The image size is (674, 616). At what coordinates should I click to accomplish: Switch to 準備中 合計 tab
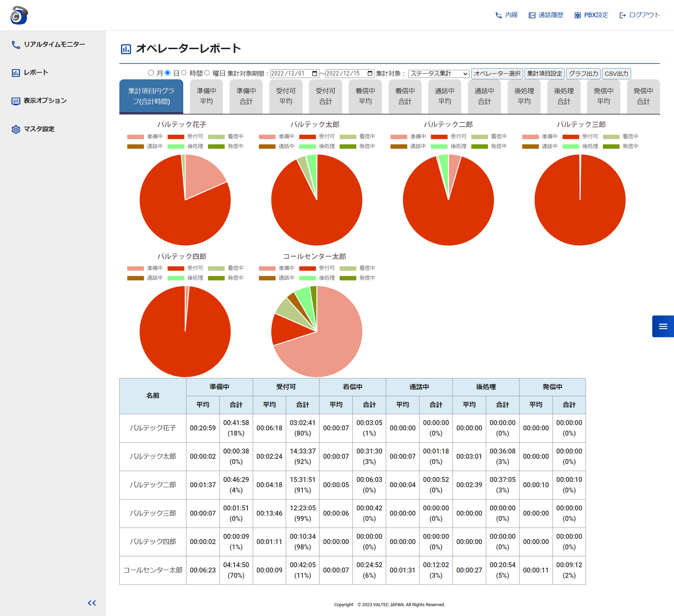point(246,96)
